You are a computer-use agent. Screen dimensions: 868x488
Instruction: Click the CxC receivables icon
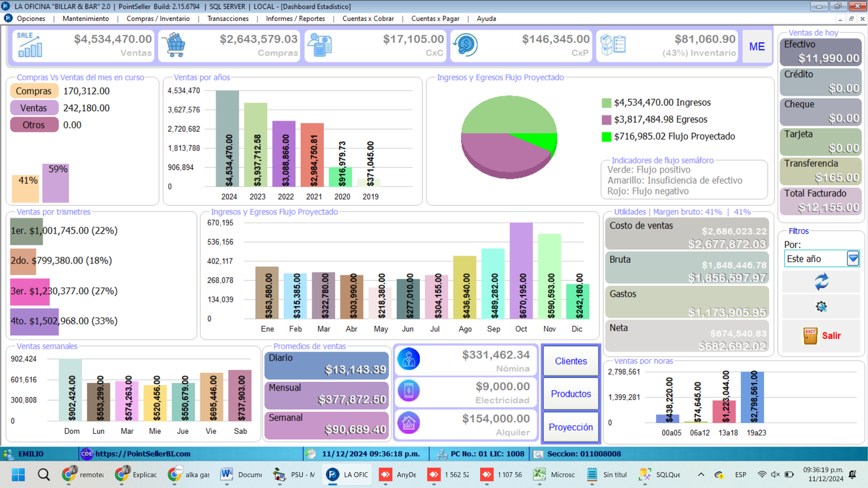pyautogui.click(x=320, y=46)
